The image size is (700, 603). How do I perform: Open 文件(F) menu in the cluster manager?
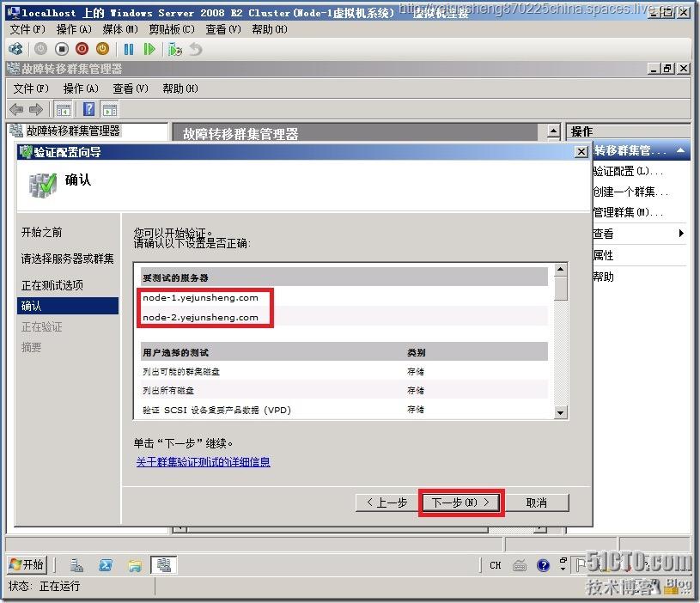[x=31, y=88]
